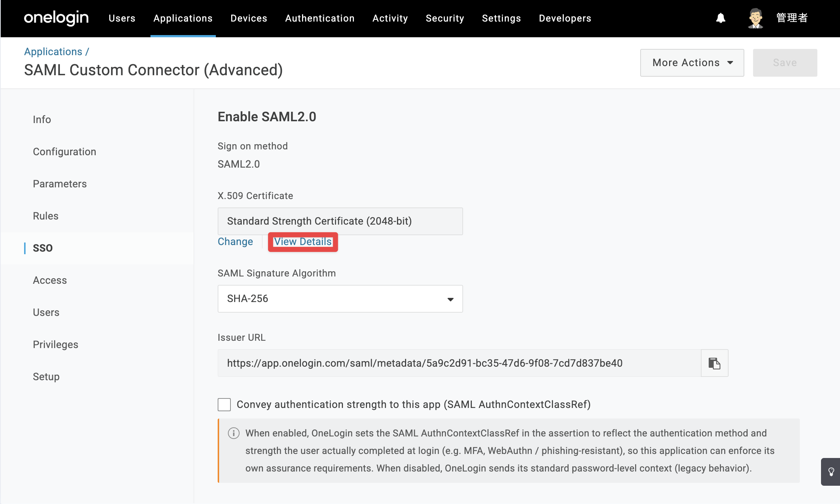Copy the Issuer URL to clipboard
The height and width of the screenshot is (504, 840).
coord(714,363)
